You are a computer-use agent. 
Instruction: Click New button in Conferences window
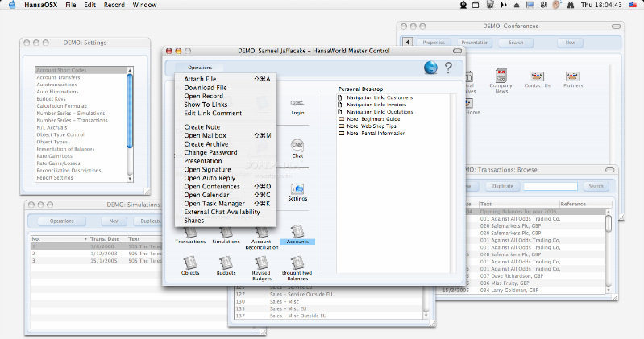click(570, 42)
